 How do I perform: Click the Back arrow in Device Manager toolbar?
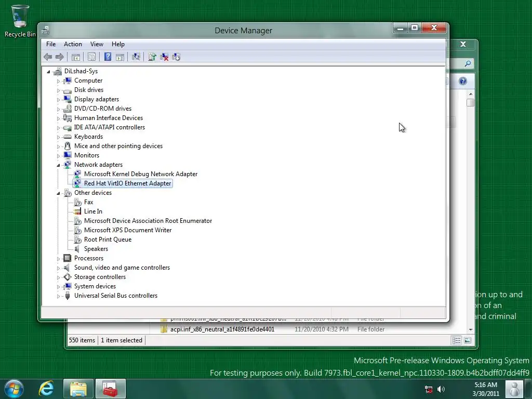(48, 57)
